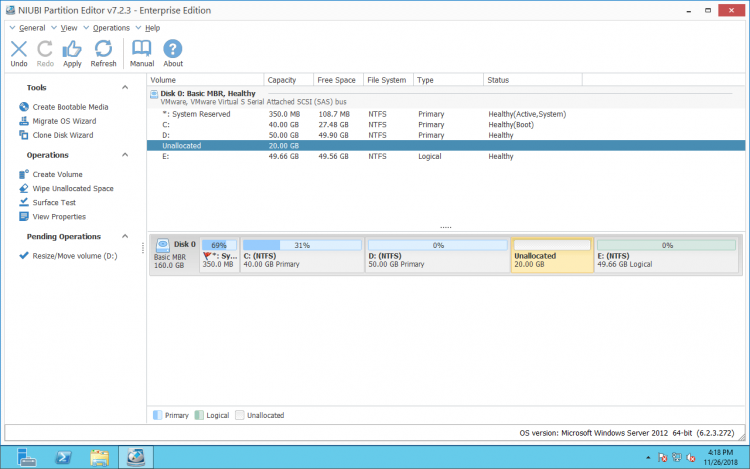The image size is (750, 469).
Task: Collapse the Pending Operations section
Action: click(x=125, y=237)
